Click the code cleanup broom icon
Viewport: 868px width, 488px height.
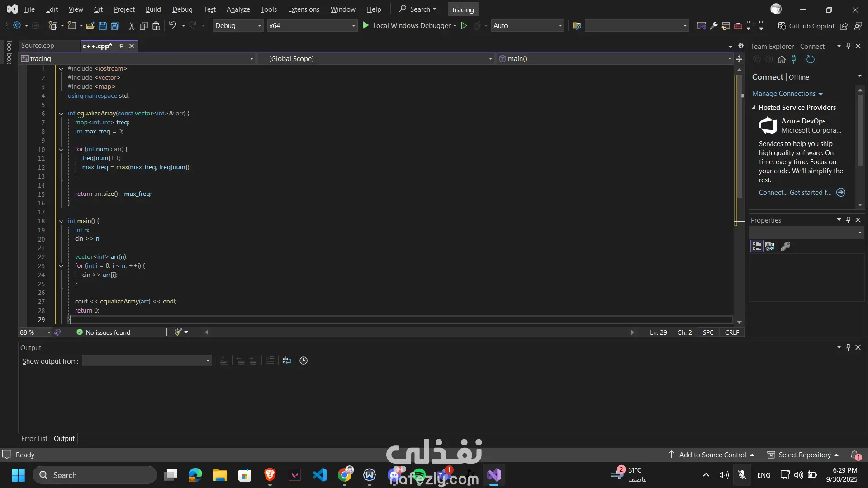(x=178, y=332)
